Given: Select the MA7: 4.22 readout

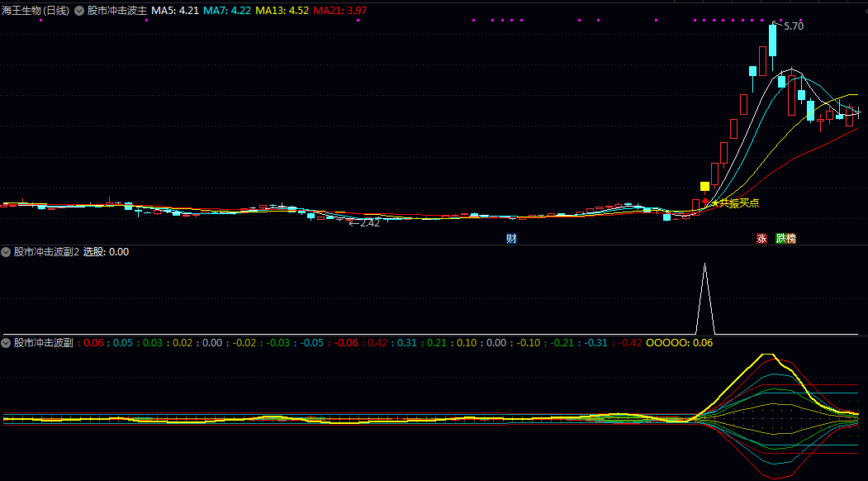Looking at the screenshot, I should [227, 11].
